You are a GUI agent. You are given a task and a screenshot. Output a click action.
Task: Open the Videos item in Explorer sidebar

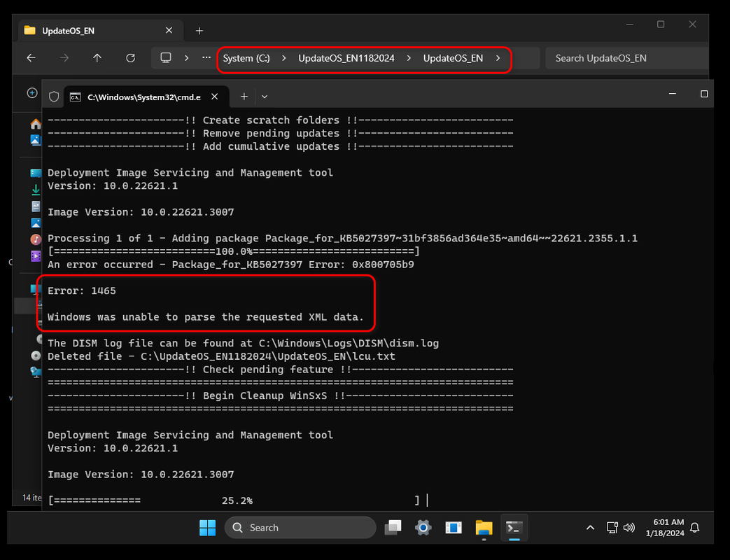[36, 256]
